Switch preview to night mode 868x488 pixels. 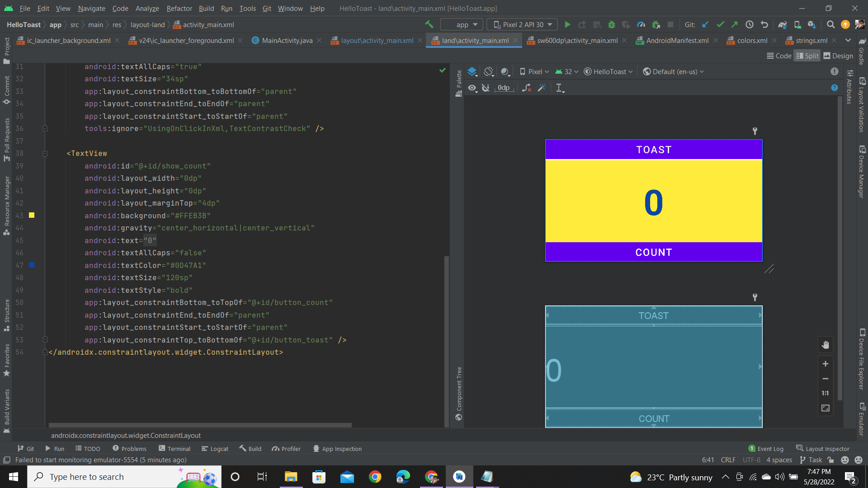505,71
